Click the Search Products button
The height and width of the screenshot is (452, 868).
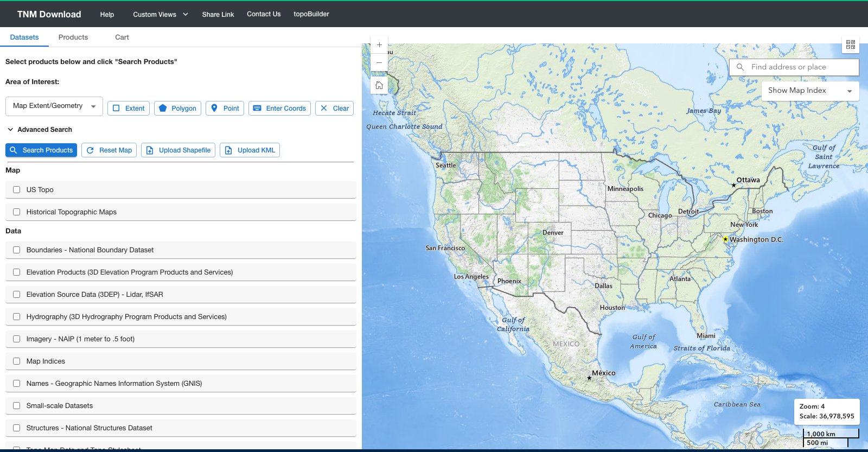(x=41, y=150)
